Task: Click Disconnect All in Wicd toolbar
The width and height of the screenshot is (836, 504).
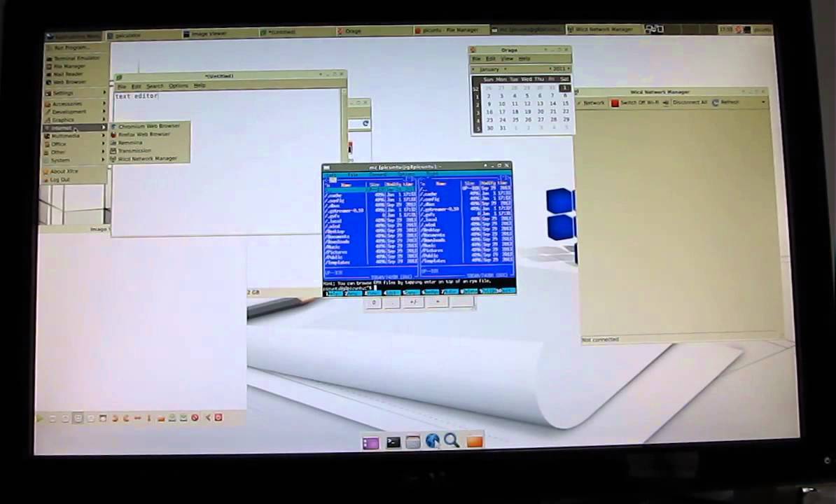Action: click(x=685, y=102)
